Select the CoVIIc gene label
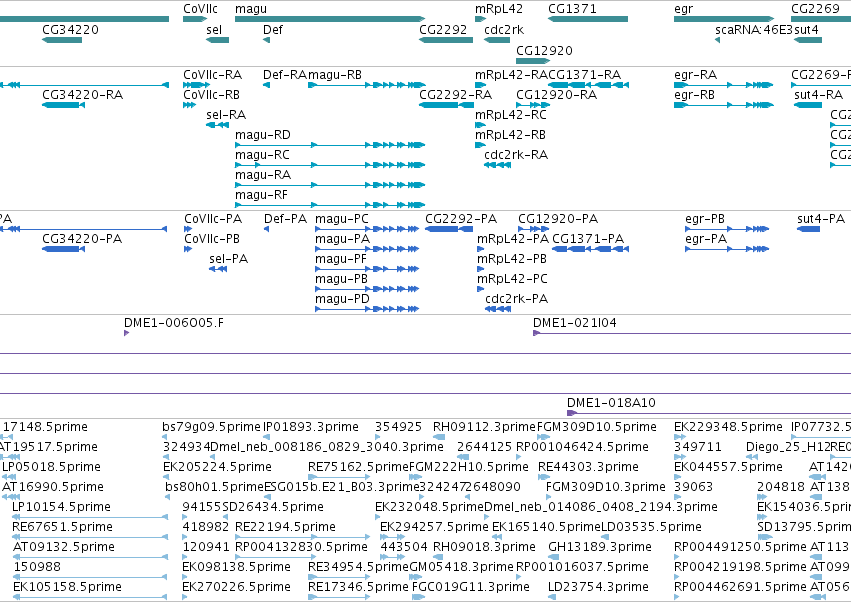 [200, 9]
